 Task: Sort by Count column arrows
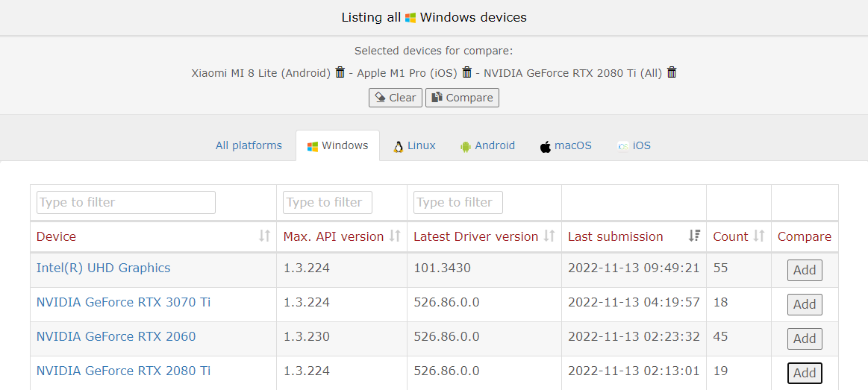pos(759,236)
